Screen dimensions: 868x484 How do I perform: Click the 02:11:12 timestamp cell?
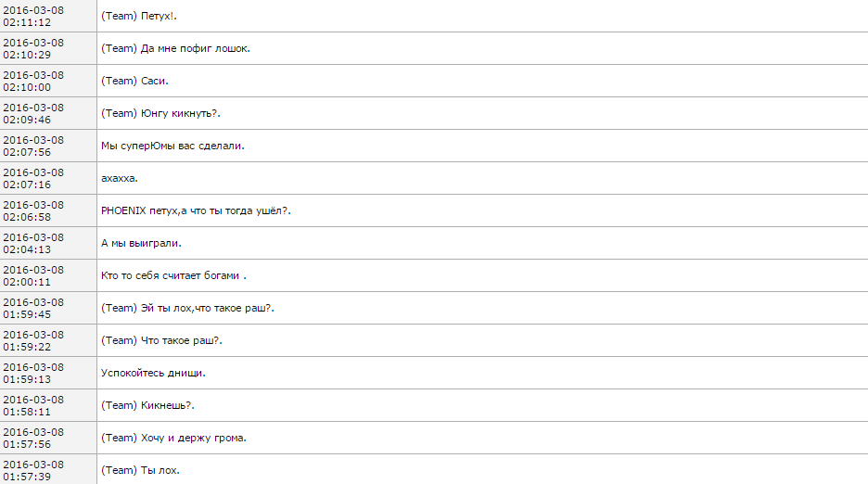coord(33,16)
